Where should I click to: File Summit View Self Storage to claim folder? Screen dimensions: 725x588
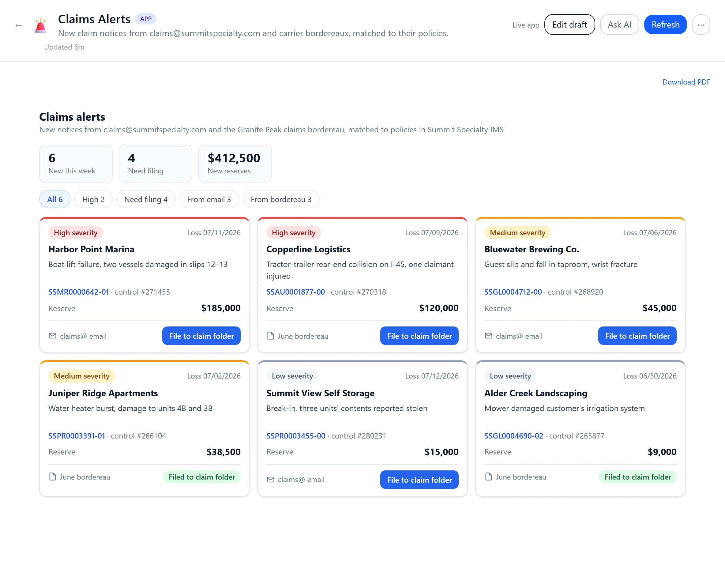[419, 480]
